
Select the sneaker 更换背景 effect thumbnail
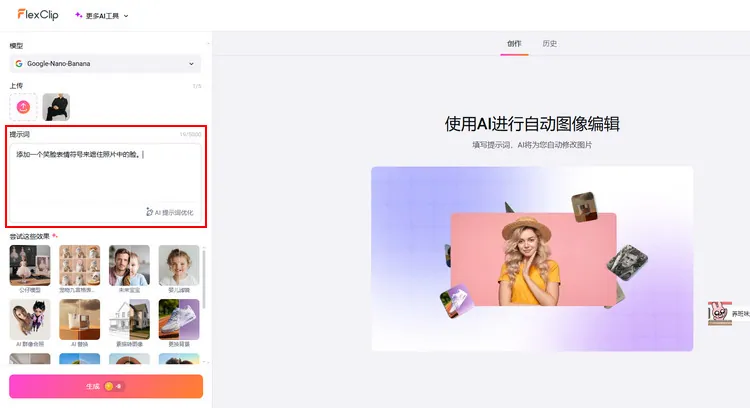pyautogui.click(x=179, y=320)
